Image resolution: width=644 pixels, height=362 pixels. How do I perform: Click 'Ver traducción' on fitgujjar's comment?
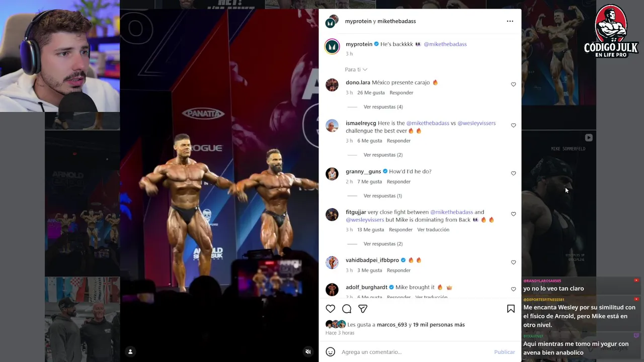pos(433,230)
